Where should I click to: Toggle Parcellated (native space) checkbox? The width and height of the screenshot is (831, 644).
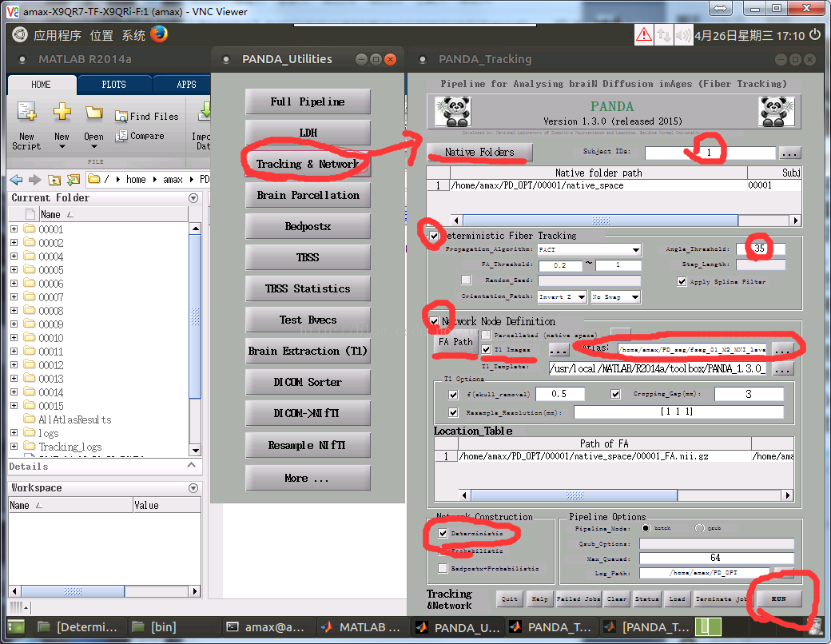486,335
